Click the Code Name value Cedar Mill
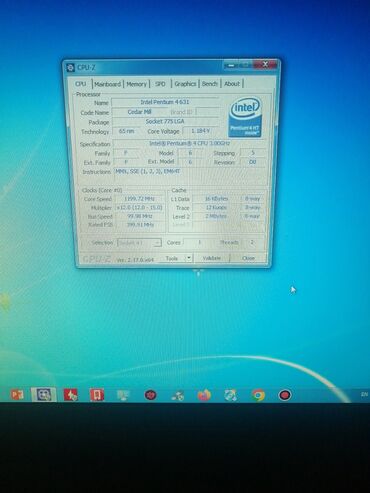 [140, 112]
